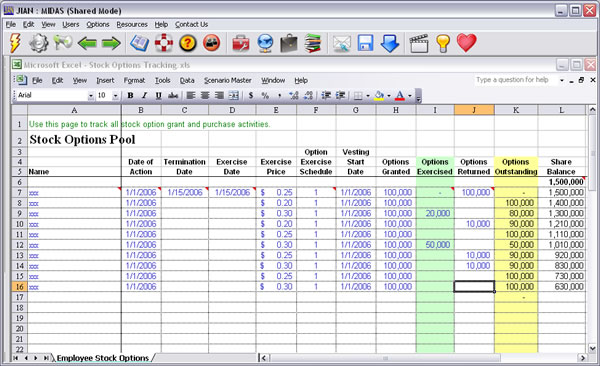Screen dimensions: 600x366
Task: Open Excel's Data menu
Action: click(187, 80)
